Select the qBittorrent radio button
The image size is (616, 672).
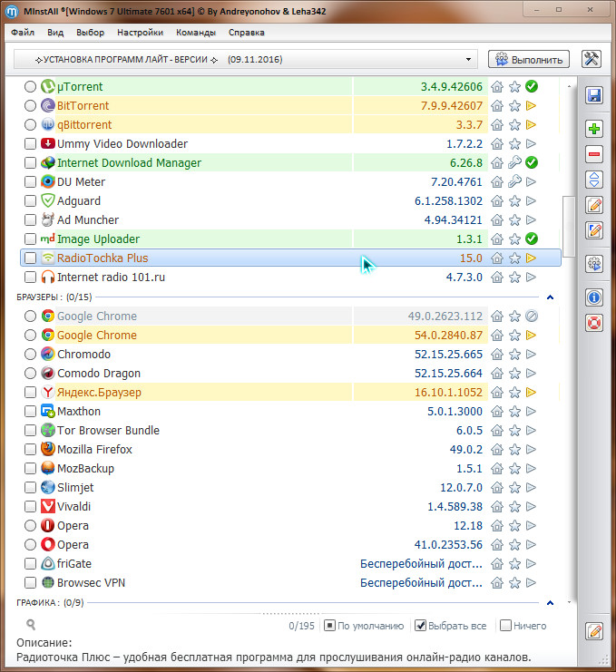click(30, 125)
